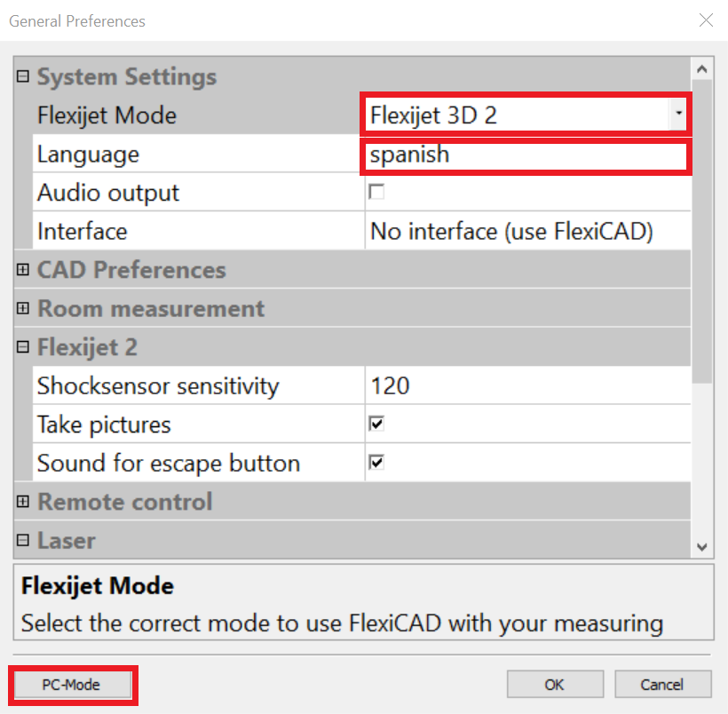This screenshot has height=714, width=728.
Task: Edit the Shocksensor sensitivity value 120
Action: [524, 386]
